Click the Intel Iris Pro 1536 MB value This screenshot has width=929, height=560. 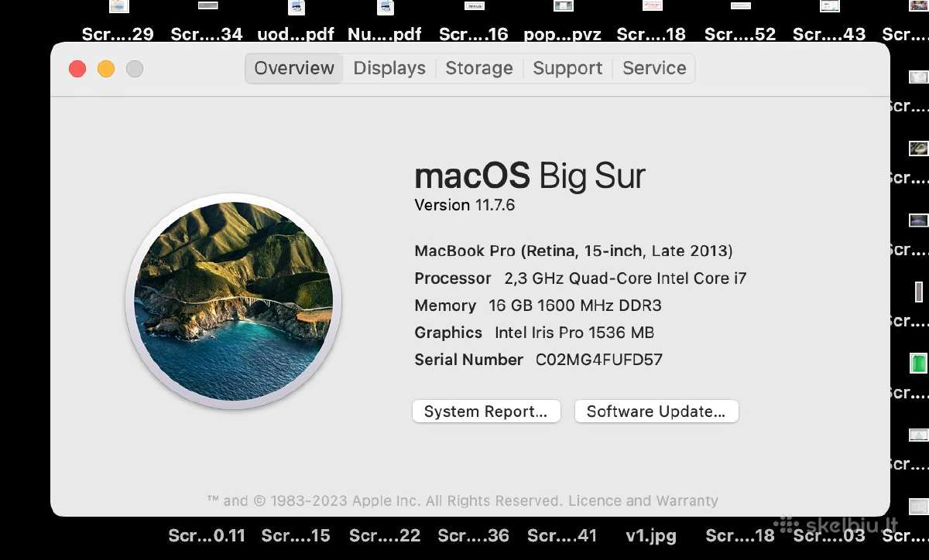[x=574, y=333]
